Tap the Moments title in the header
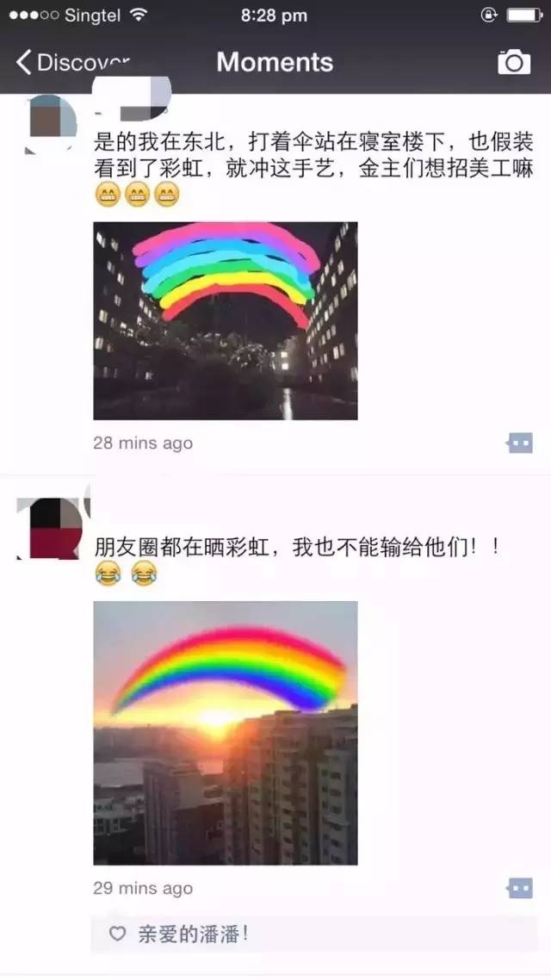Viewport: 551px width, 980px height. click(275, 62)
